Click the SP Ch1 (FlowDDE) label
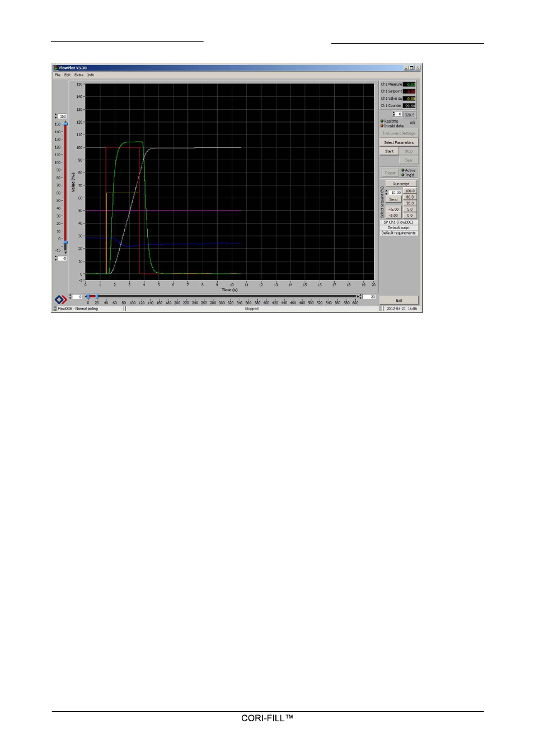The image size is (534, 756). [399, 222]
